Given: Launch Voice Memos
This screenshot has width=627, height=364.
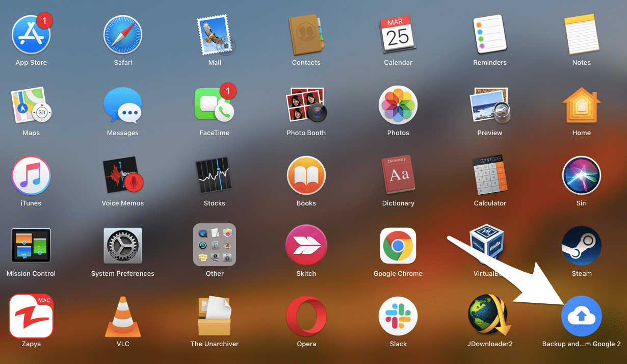Looking at the screenshot, I should pos(123,175).
